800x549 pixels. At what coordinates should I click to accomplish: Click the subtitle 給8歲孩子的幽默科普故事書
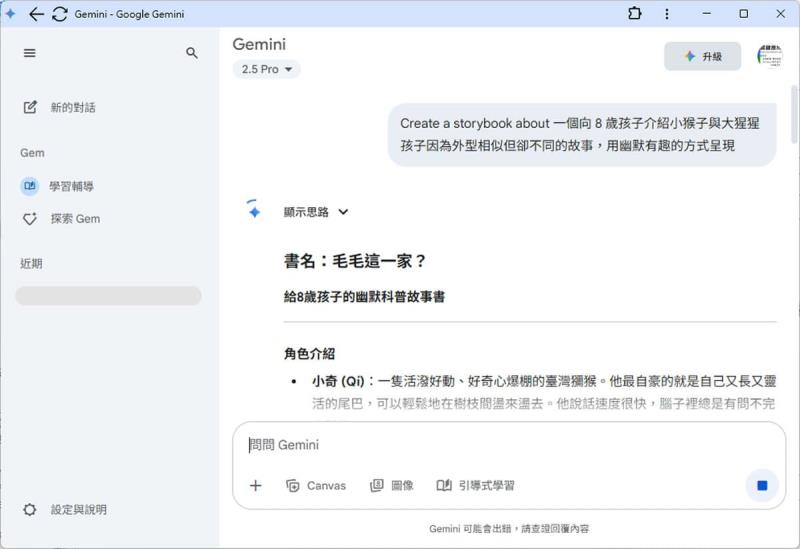tap(364, 297)
